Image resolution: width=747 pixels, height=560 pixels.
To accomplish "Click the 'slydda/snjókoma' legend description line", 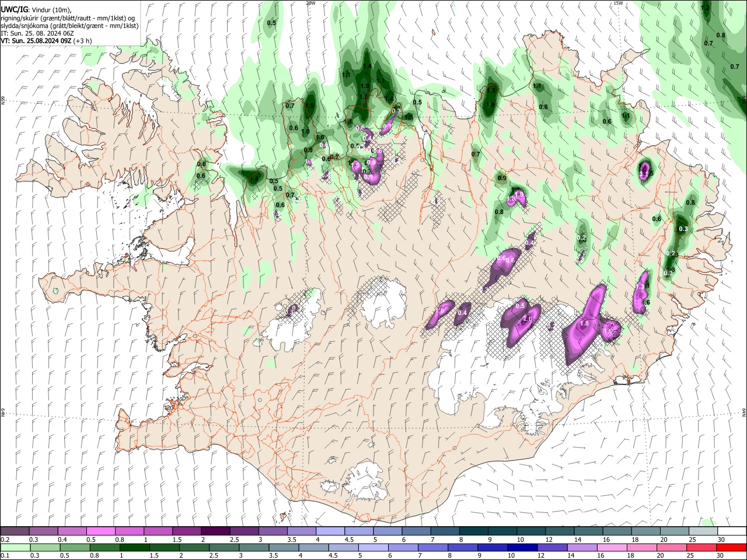I will (69, 26).
